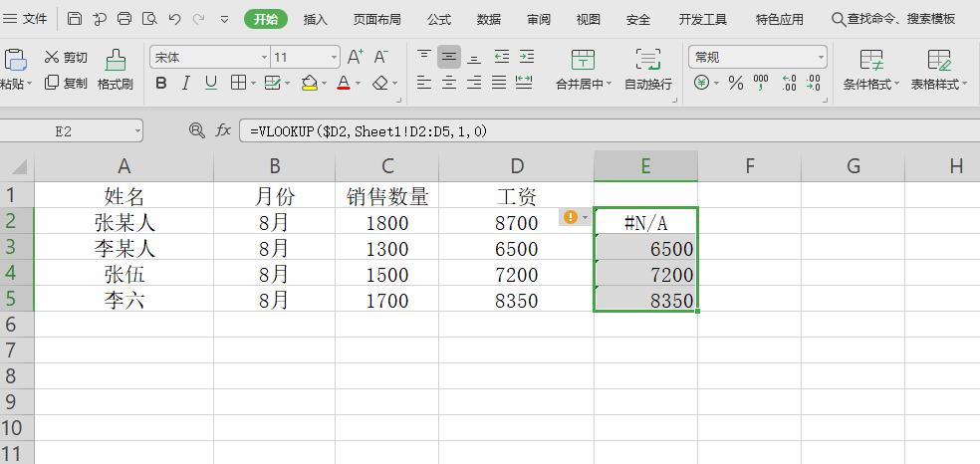Toggle Italic formatting
This screenshot has width=980, height=464.
tap(185, 83)
